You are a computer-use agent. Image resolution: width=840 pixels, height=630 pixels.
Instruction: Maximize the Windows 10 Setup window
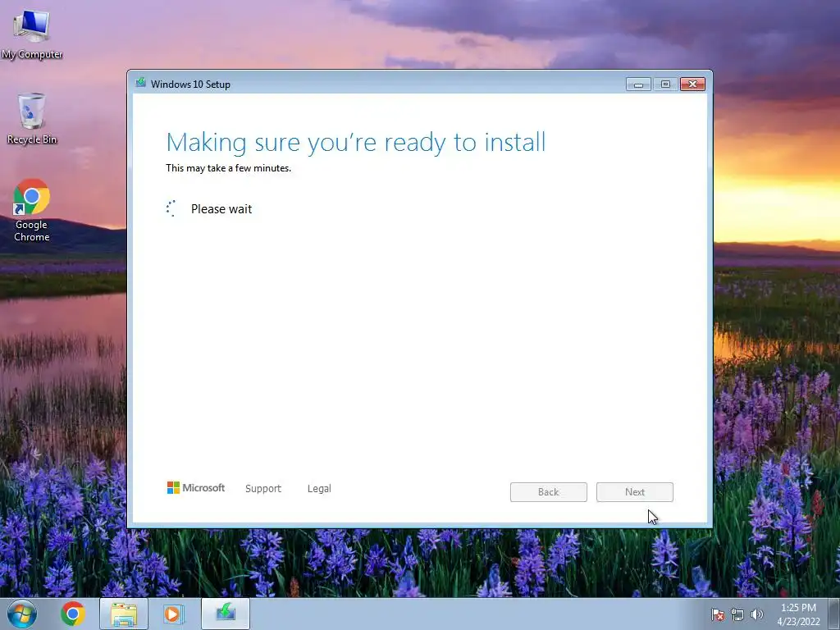pyautogui.click(x=665, y=84)
